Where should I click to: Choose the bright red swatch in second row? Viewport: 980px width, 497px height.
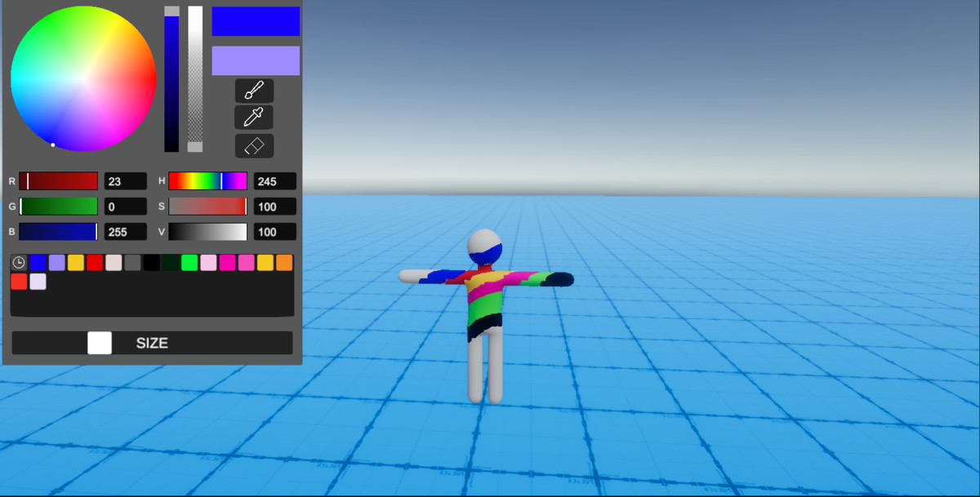pos(19,282)
